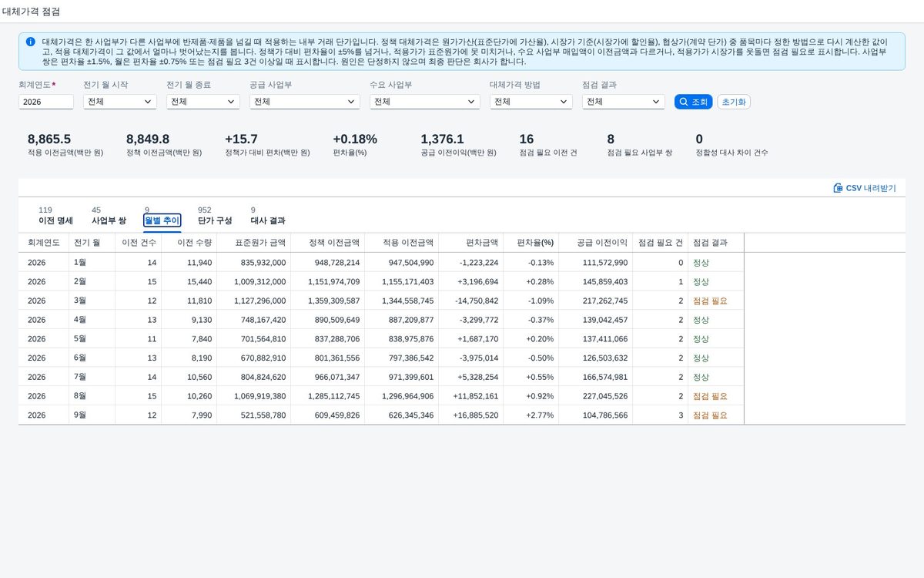Click the 점검 필요 status in 9월 row
Viewport: 924px width, 578px height.
pos(710,415)
